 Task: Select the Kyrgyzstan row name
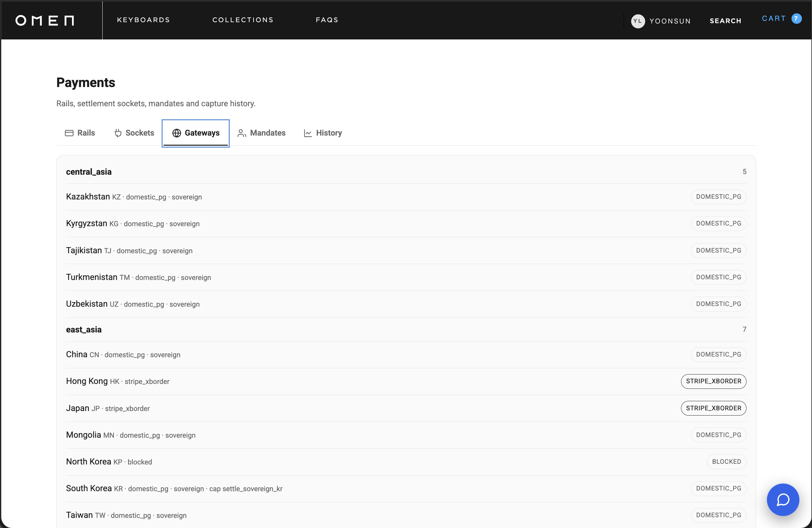87,223
